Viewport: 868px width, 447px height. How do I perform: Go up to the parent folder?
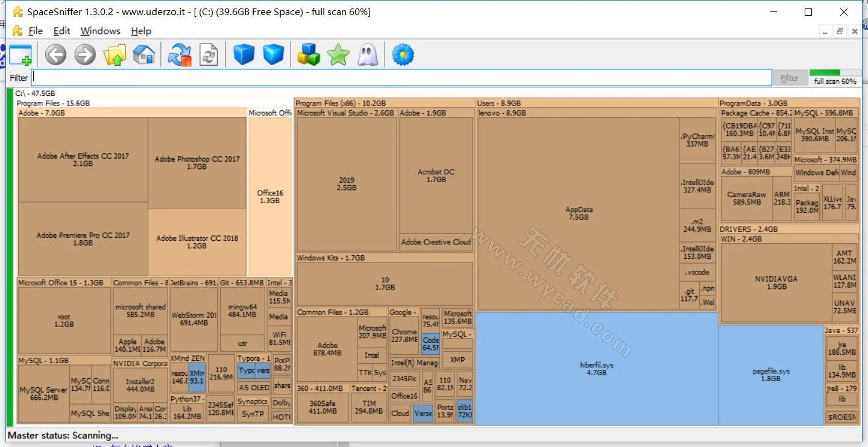(114, 54)
